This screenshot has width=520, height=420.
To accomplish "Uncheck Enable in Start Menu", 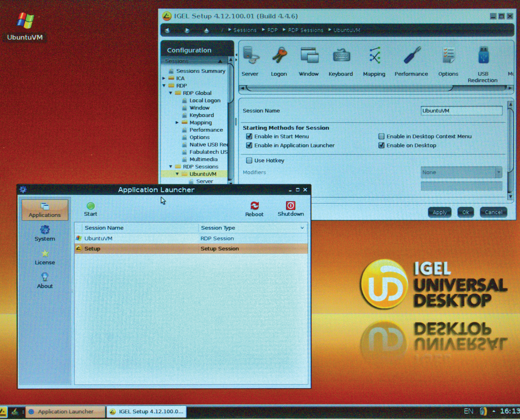I will click(249, 136).
